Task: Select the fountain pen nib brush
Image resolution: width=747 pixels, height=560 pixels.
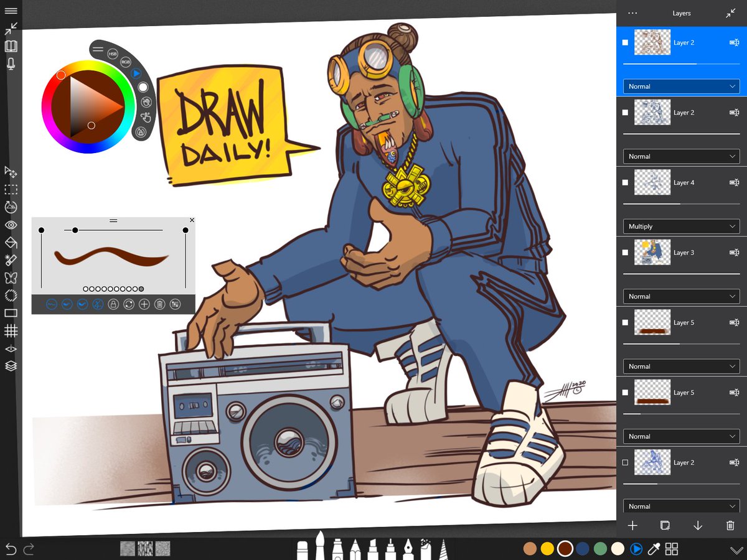Action: [409, 549]
